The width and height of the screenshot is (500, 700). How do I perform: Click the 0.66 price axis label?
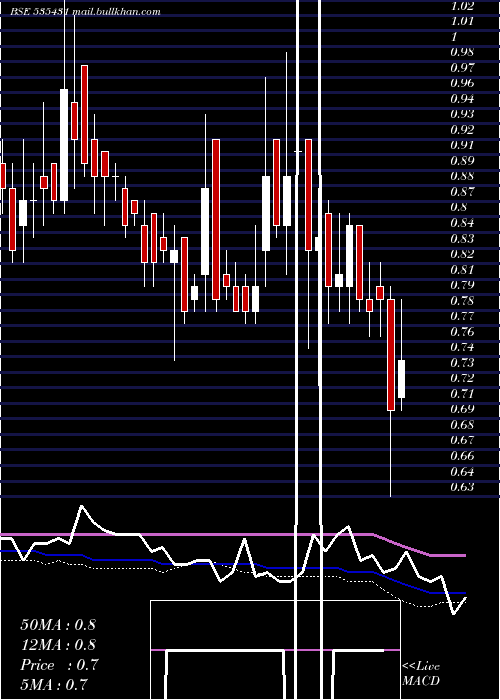pos(462,456)
